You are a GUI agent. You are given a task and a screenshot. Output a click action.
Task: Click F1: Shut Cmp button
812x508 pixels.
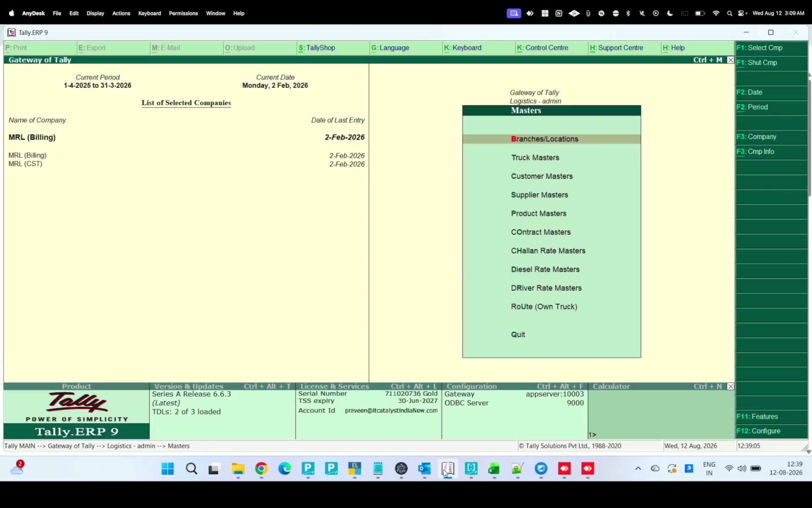(x=771, y=63)
